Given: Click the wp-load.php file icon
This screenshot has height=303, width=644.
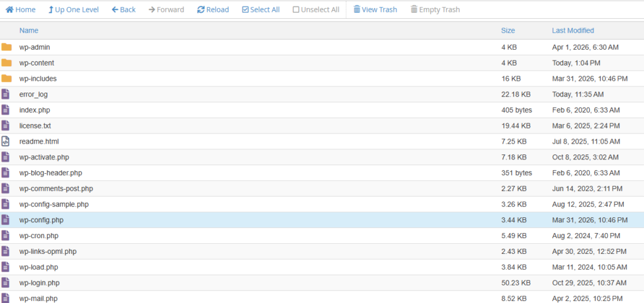Looking at the screenshot, I should [5, 267].
